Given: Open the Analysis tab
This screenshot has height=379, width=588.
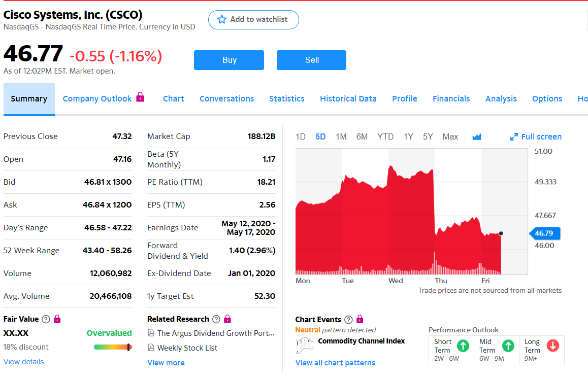Looking at the screenshot, I should (x=501, y=98).
